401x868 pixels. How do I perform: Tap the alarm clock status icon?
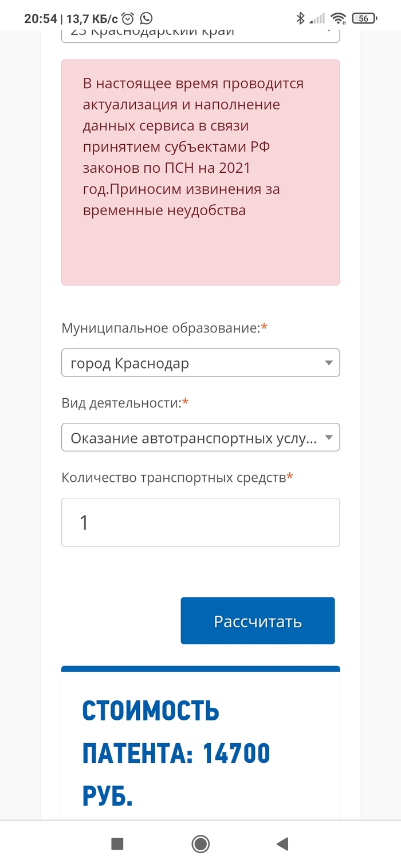128,18
